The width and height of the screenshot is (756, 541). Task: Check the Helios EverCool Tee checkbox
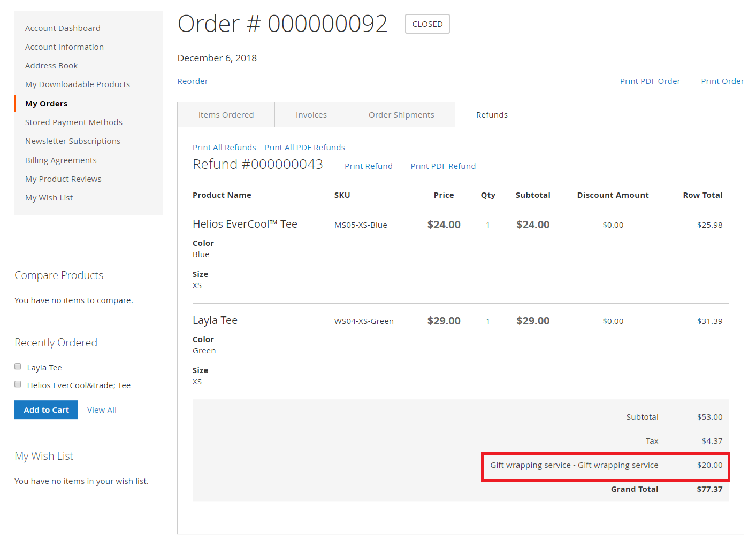[18, 384]
